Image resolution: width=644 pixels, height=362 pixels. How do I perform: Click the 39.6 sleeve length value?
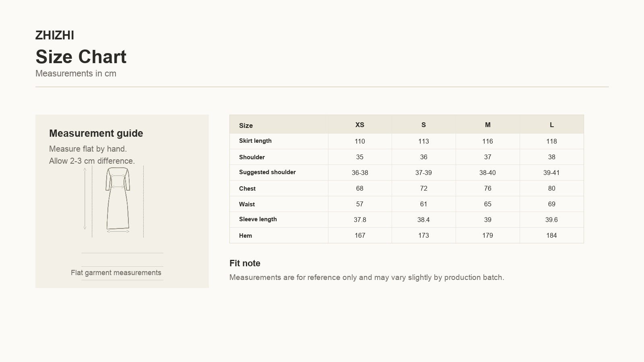tap(551, 220)
